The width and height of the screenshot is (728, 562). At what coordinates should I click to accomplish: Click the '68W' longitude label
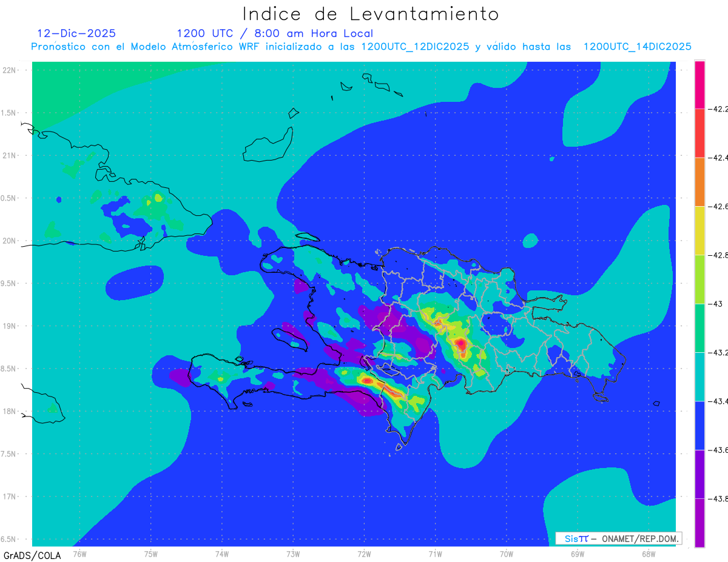click(x=648, y=553)
